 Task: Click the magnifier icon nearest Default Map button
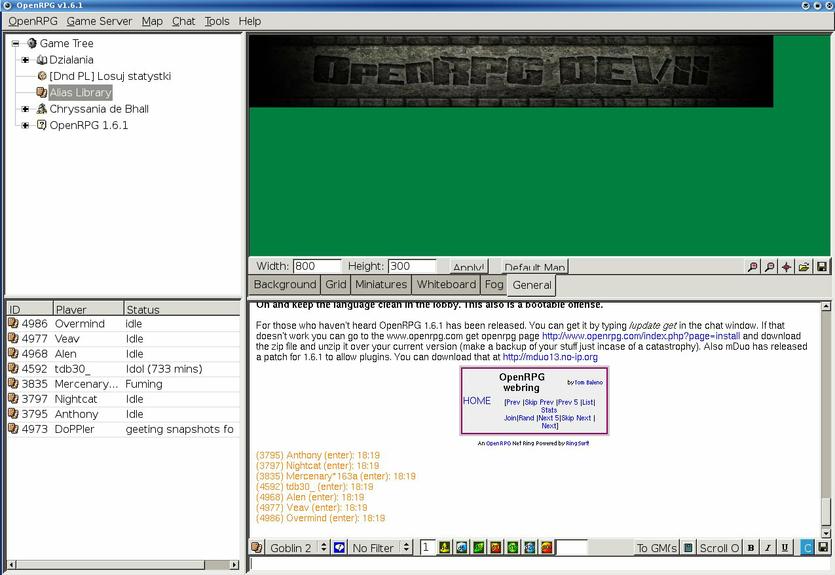coord(752,266)
